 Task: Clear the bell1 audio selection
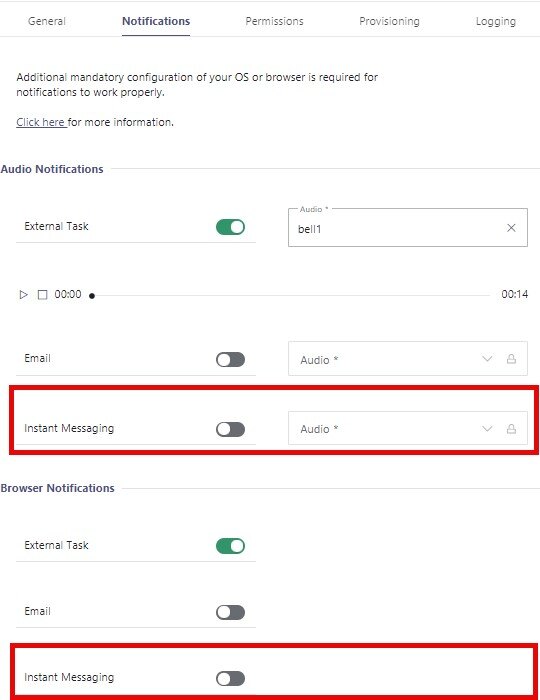coord(511,228)
